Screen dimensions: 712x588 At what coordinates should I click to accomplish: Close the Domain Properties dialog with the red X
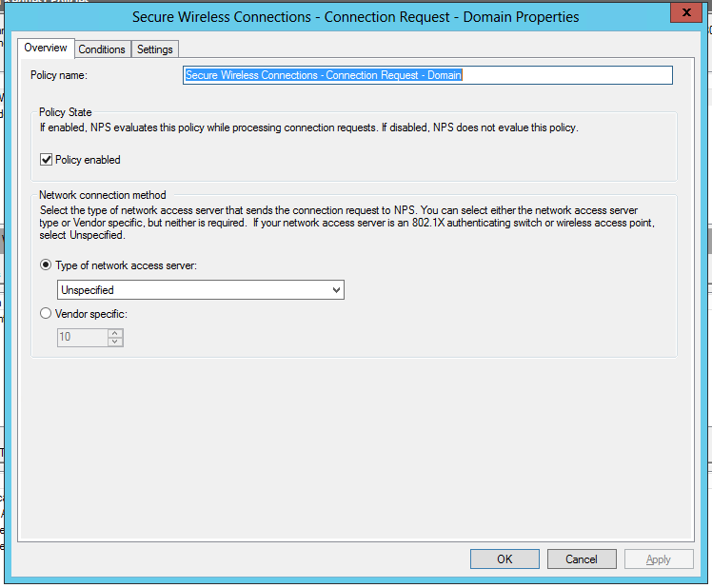point(686,12)
